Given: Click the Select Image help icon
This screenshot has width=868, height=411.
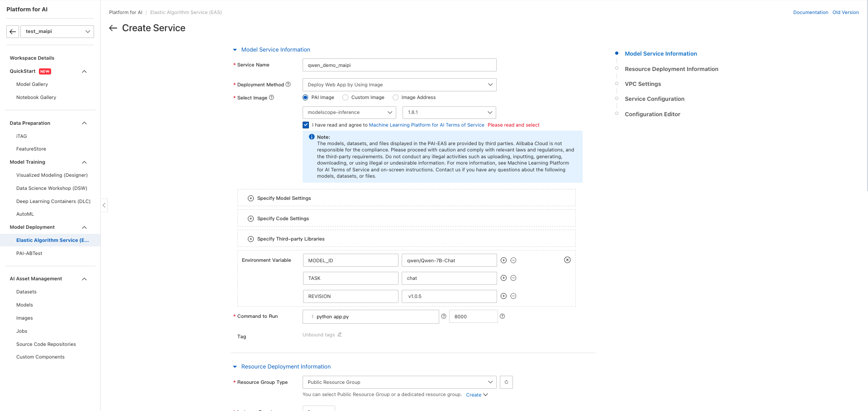Looking at the screenshot, I should coord(271,98).
